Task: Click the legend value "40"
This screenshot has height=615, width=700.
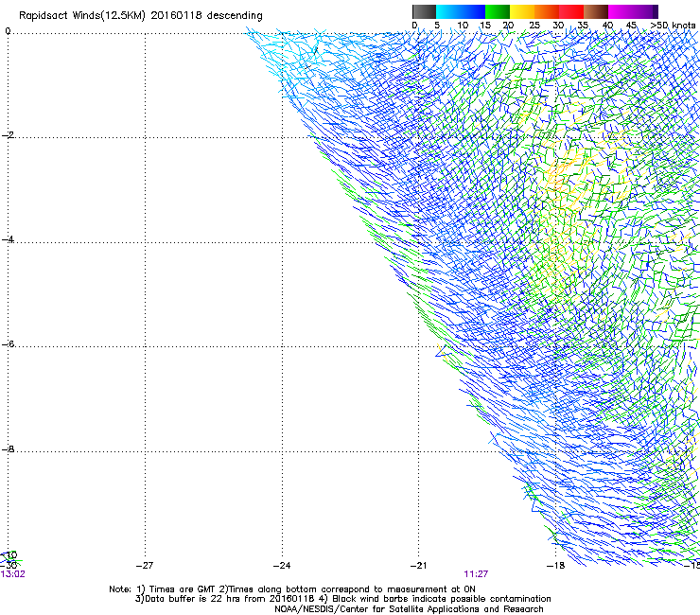Action: pyautogui.click(x=607, y=26)
